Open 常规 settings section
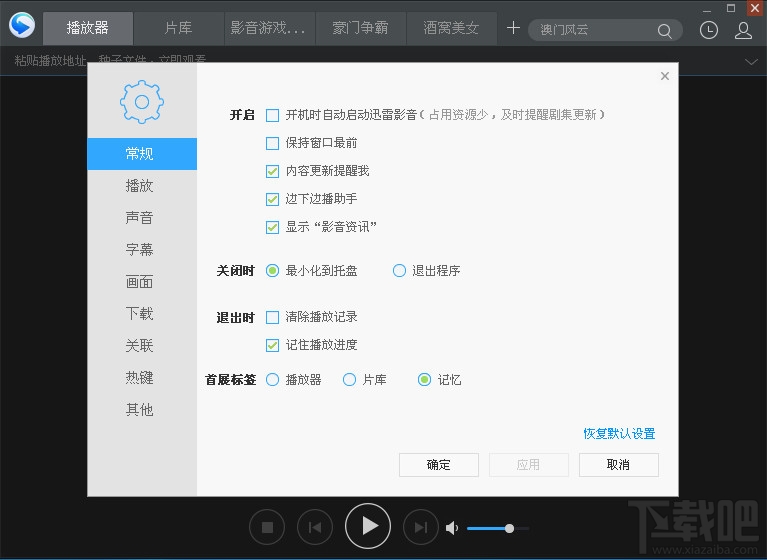 (142, 154)
